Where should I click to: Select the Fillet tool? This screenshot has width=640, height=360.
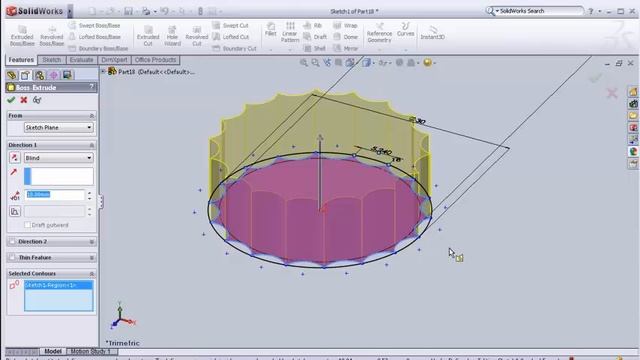[271, 29]
